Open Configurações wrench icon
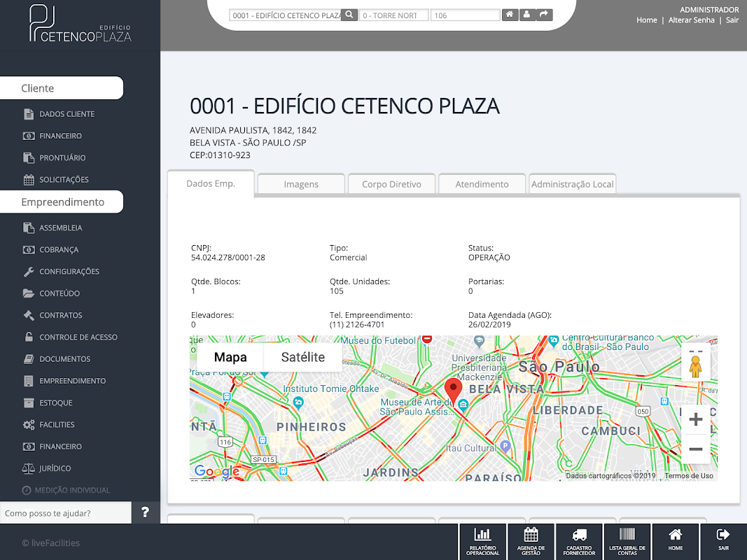This screenshot has height=560, width=747. (29, 272)
